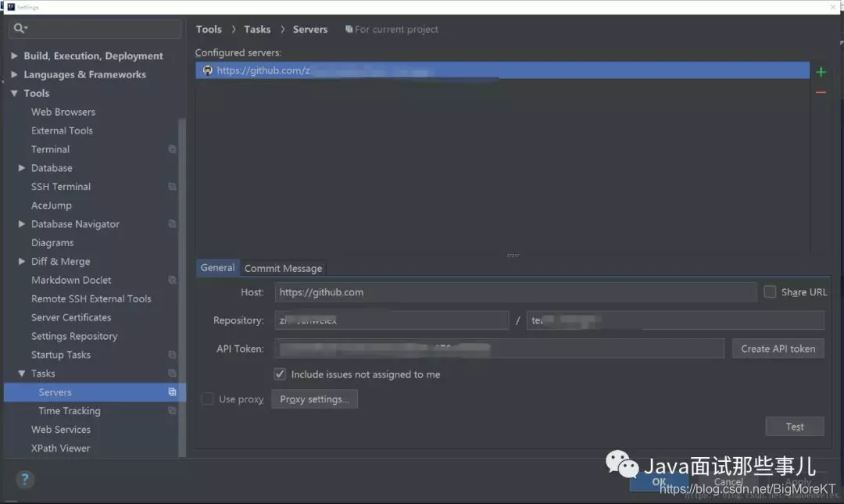The width and height of the screenshot is (844, 504).
Task: Click GitHub icon in configured server row
Action: tap(208, 70)
